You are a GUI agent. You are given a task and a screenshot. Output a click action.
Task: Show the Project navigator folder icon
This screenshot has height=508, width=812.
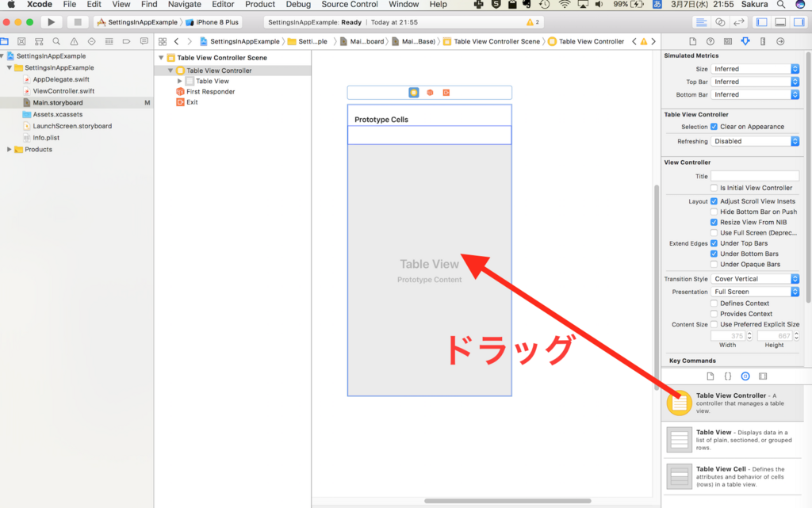[5, 41]
